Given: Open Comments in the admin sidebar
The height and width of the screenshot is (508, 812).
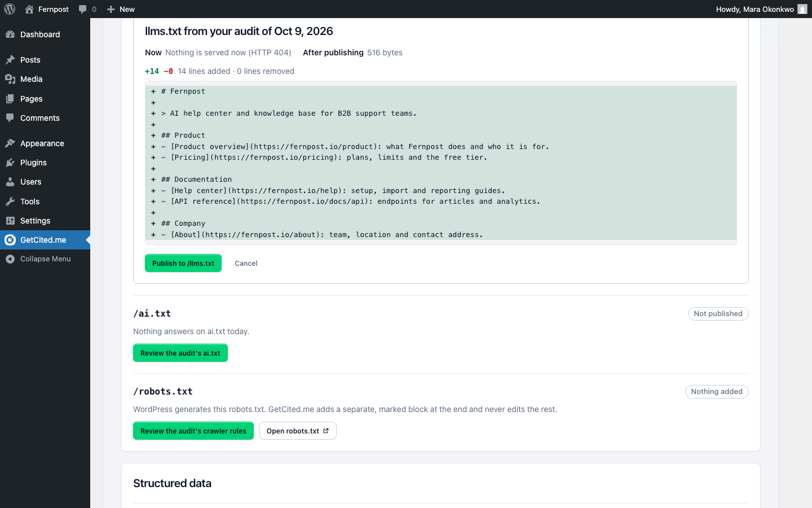Looking at the screenshot, I should click(x=45, y=118).
